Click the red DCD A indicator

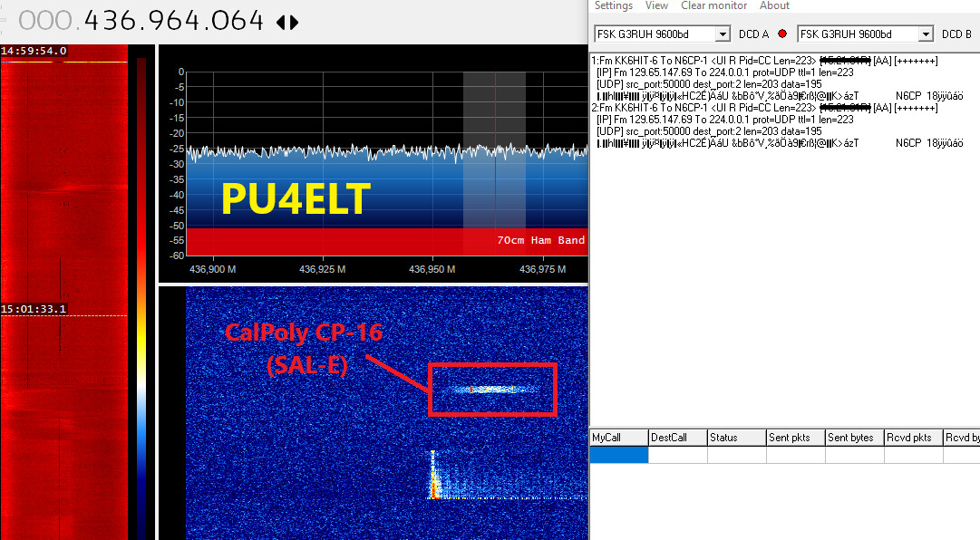tap(781, 34)
